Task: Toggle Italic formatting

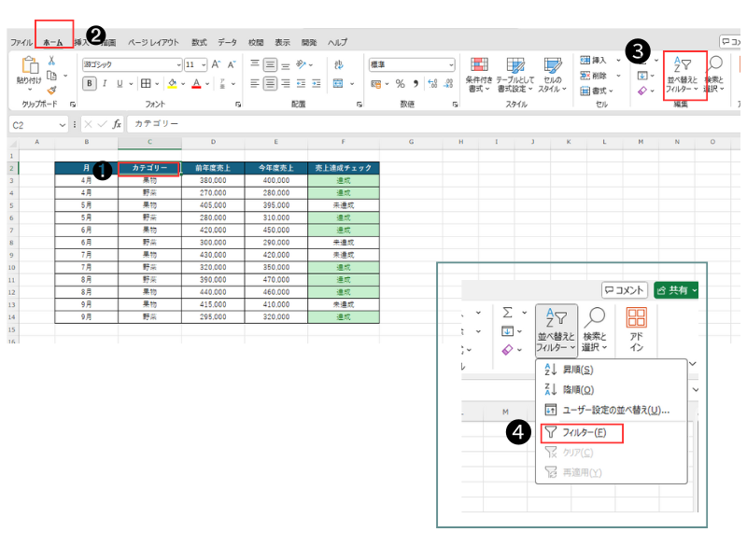Action: tap(106, 84)
